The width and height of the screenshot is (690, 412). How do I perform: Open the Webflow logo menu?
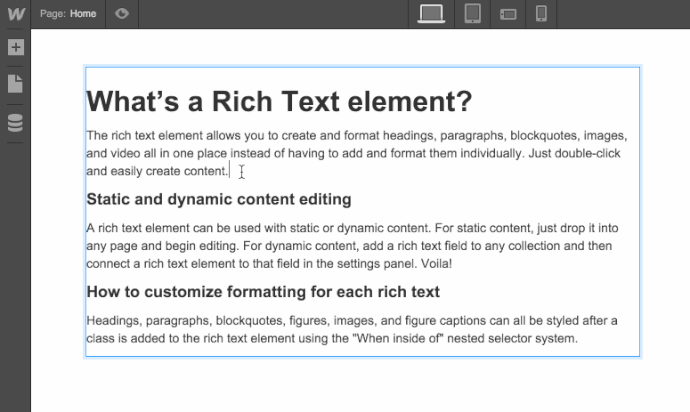pos(16,14)
